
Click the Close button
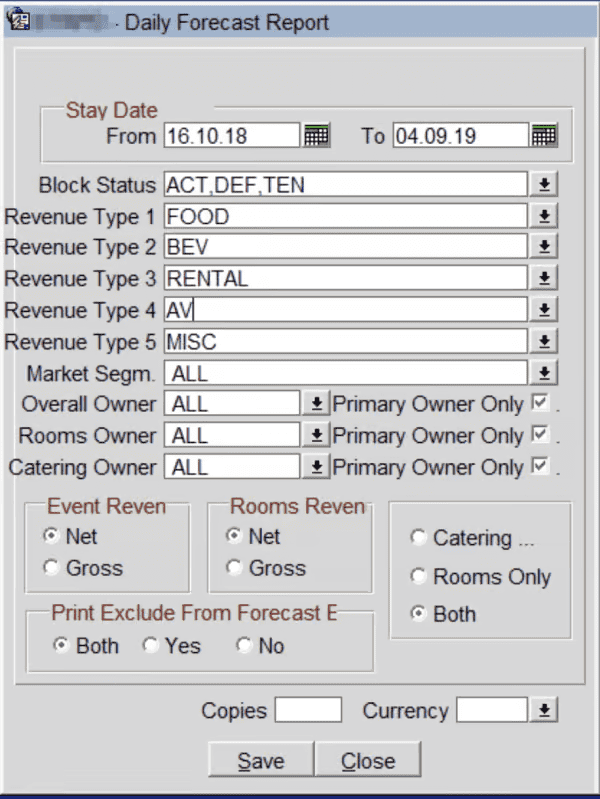coord(368,761)
